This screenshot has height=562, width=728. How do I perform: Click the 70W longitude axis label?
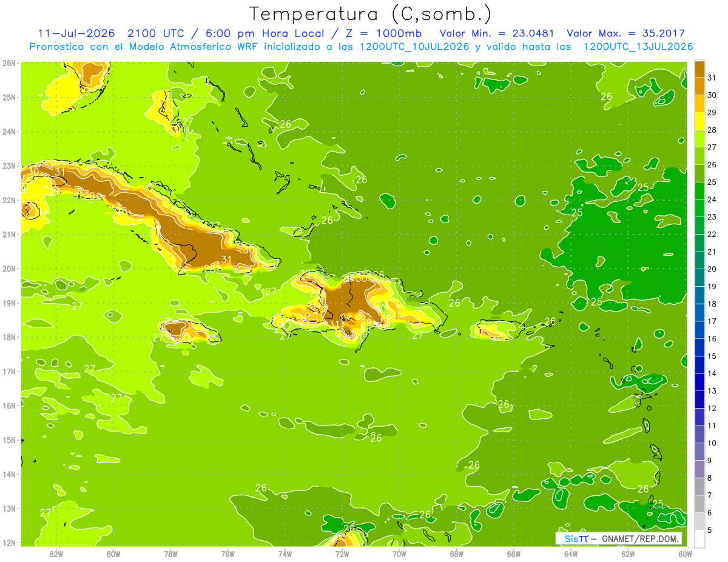(x=399, y=554)
